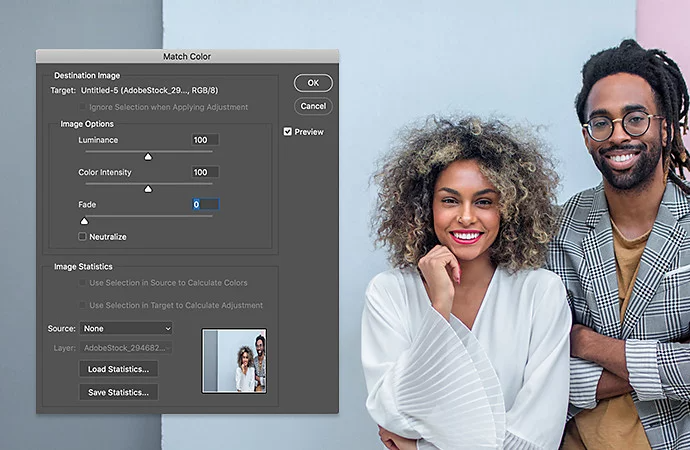Click the Luminance value field

204,140
